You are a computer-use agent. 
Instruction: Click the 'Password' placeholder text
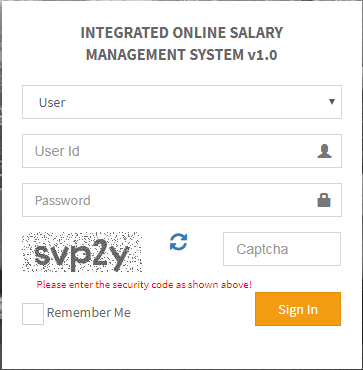(63, 201)
